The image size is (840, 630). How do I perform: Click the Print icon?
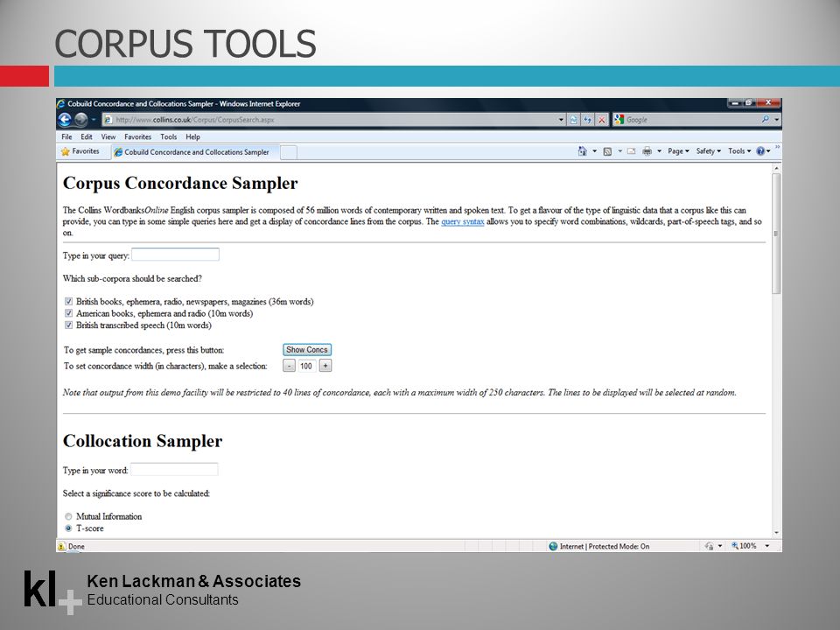point(647,151)
